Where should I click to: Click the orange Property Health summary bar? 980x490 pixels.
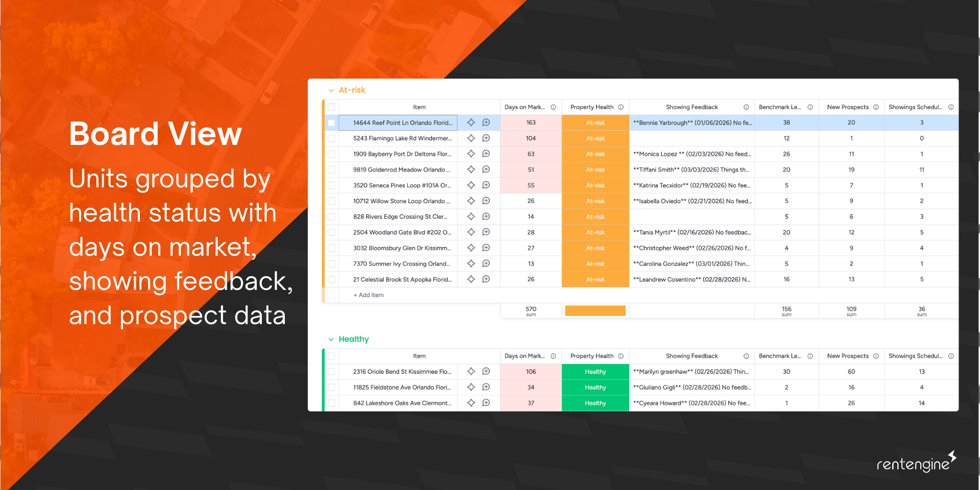tap(595, 310)
